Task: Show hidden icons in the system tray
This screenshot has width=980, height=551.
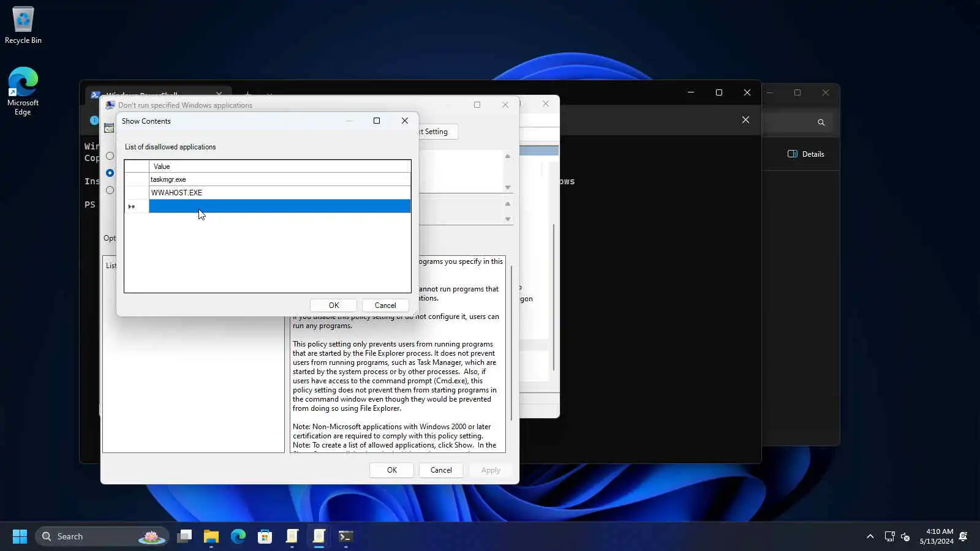Action: click(x=870, y=536)
